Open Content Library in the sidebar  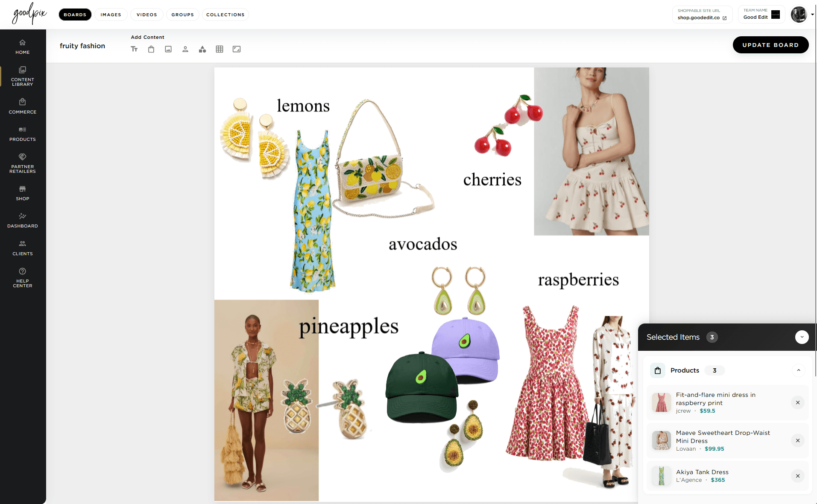tap(23, 76)
